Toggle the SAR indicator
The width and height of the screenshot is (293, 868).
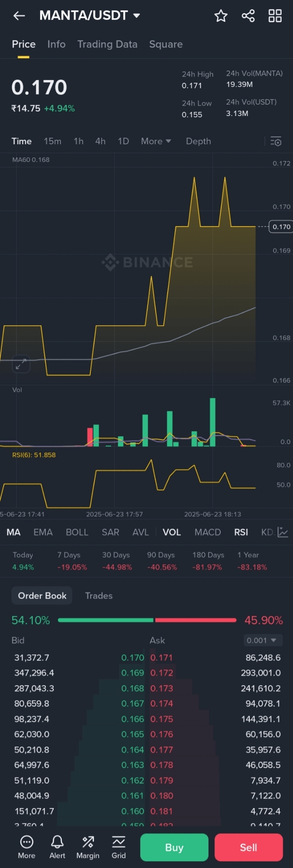[x=110, y=532]
